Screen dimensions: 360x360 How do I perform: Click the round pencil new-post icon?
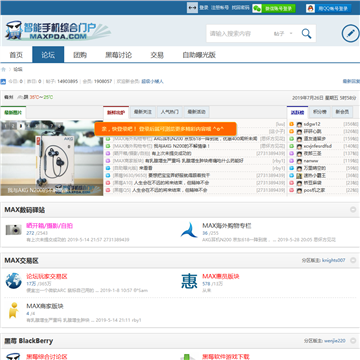[350, 33]
